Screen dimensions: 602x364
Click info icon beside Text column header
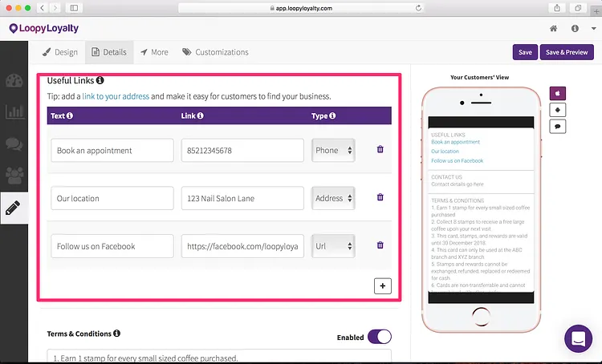point(70,115)
